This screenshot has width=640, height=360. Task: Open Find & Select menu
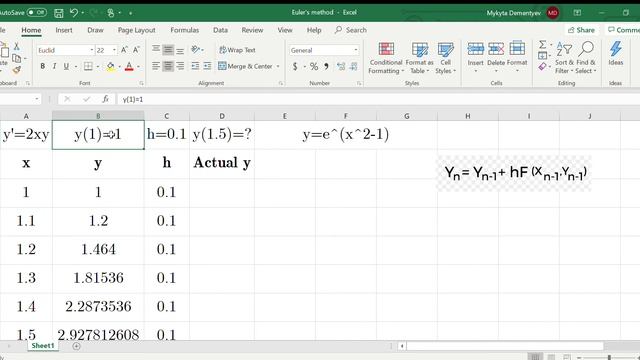586,58
